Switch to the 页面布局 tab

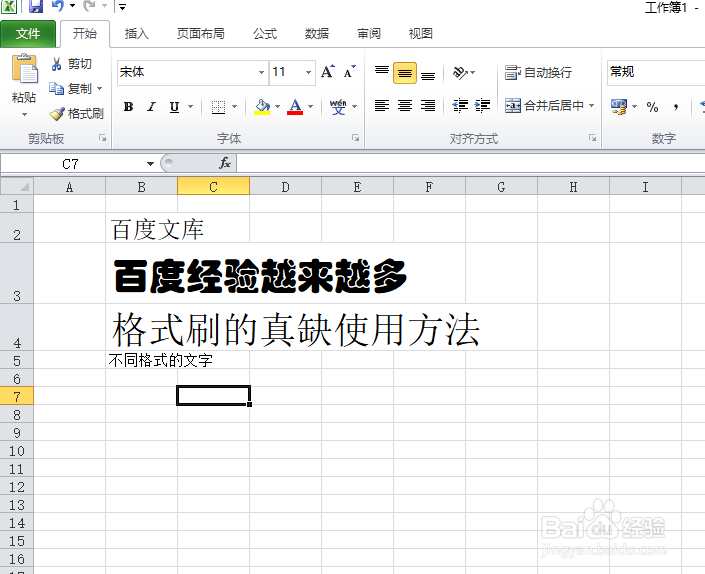pyautogui.click(x=201, y=34)
